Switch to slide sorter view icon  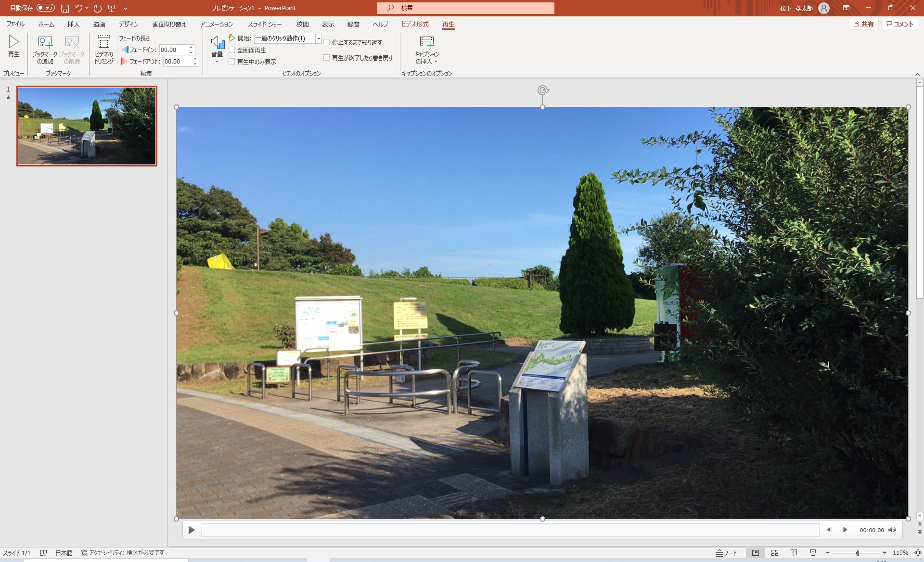[x=774, y=553]
